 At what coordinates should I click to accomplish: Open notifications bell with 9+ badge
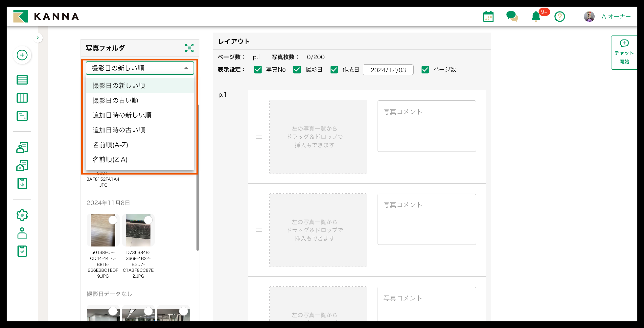[x=536, y=17]
